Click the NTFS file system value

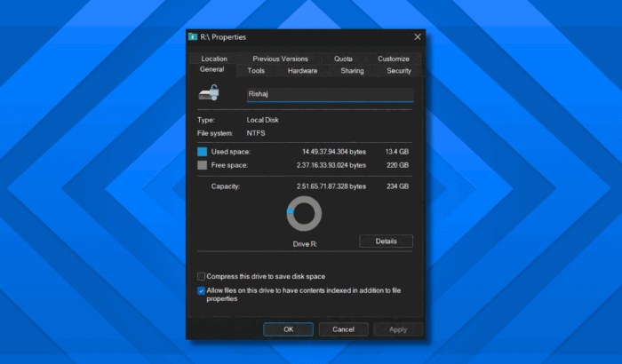tap(256, 133)
